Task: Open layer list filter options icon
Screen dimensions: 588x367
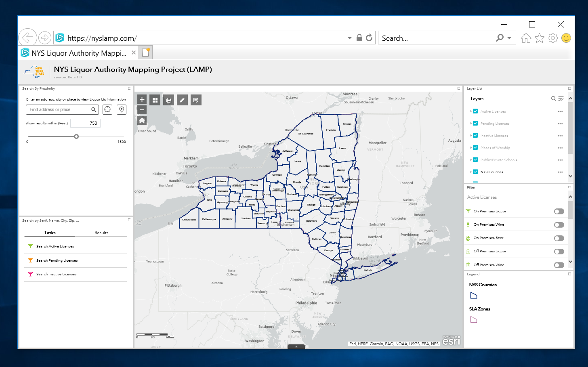Action: (x=561, y=99)
